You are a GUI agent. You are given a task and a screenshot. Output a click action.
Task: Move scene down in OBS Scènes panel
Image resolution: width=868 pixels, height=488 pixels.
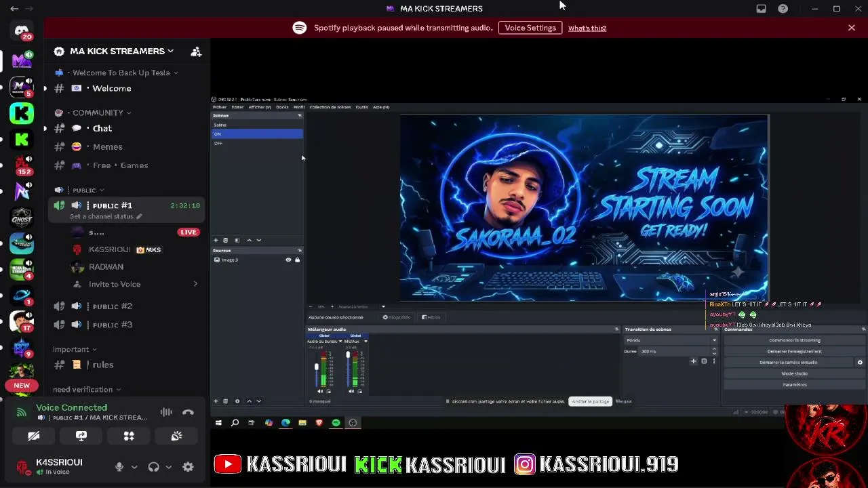pos(258,240)
